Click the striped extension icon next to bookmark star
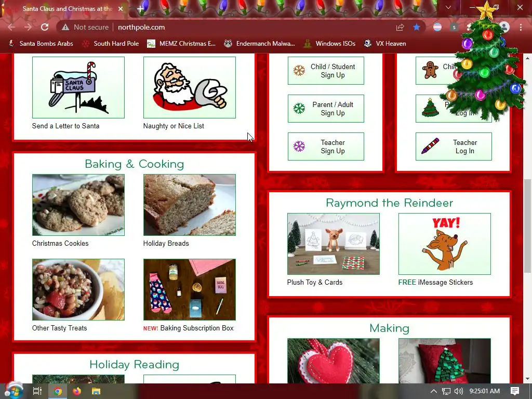 click(437, 27)
